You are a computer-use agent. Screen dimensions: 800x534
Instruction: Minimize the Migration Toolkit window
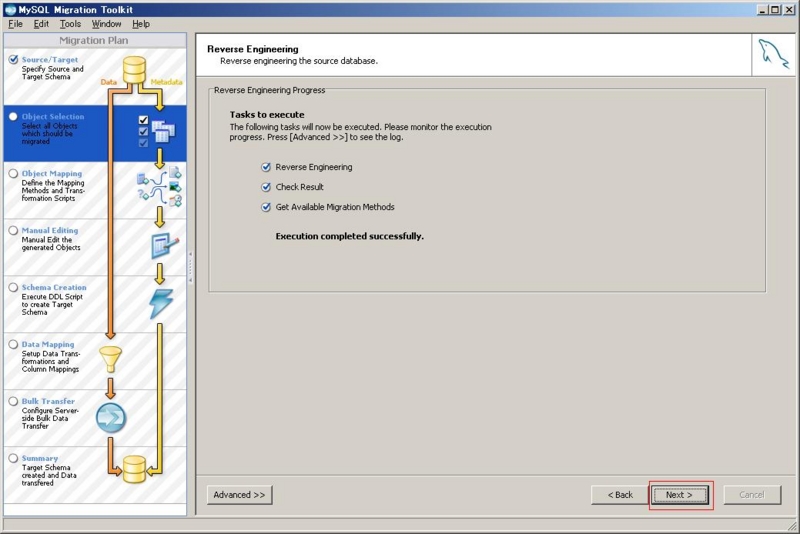click(763, 10)
